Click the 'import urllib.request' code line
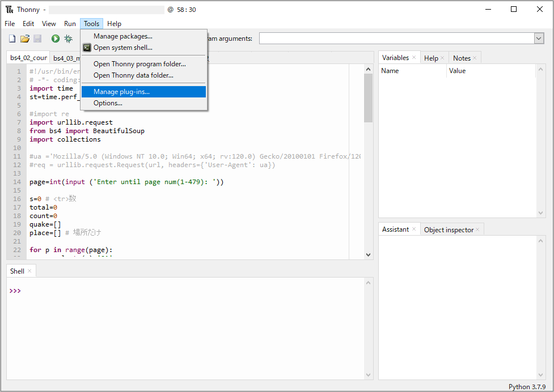 pyautogui.click(x=71, y=122)
